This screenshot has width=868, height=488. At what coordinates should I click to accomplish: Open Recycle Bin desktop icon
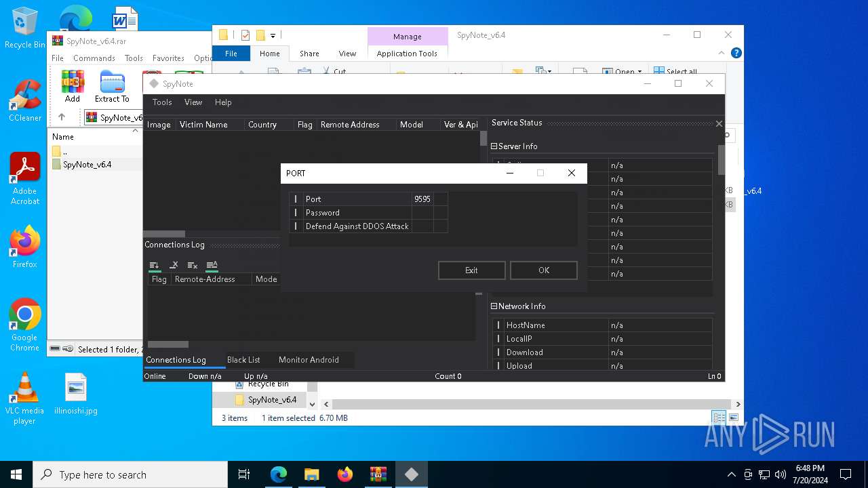click(25, 28)
